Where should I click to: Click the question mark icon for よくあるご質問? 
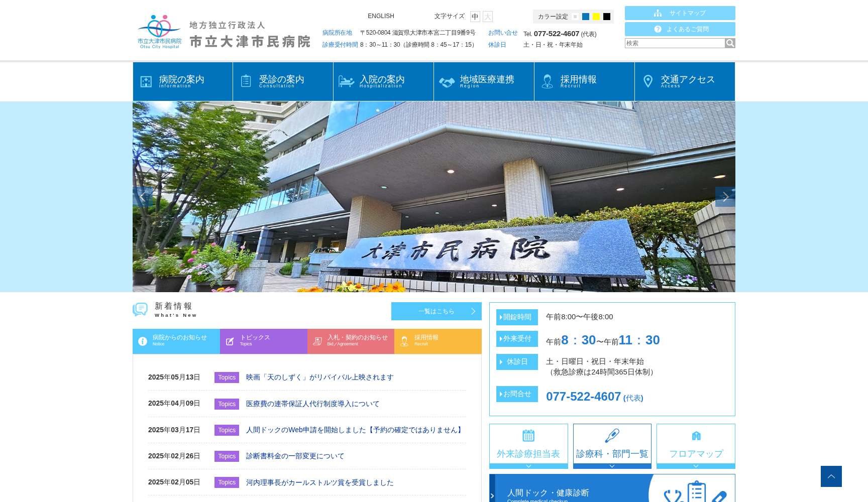pos(658,29)
